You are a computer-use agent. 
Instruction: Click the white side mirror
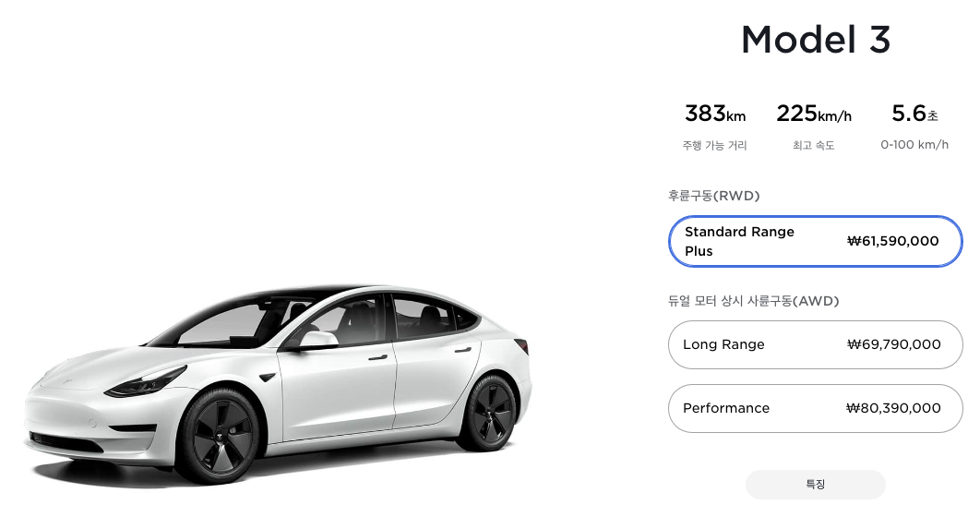(x=318, y=340)
